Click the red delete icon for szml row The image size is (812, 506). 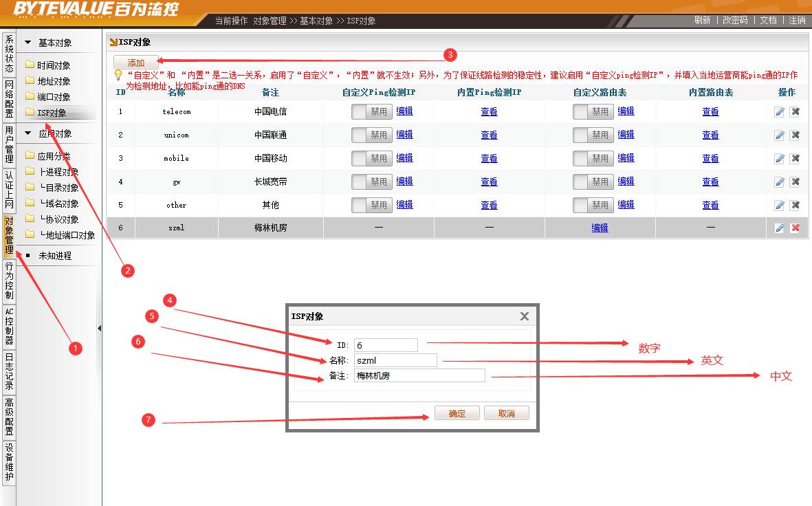(x=795, y=228)
